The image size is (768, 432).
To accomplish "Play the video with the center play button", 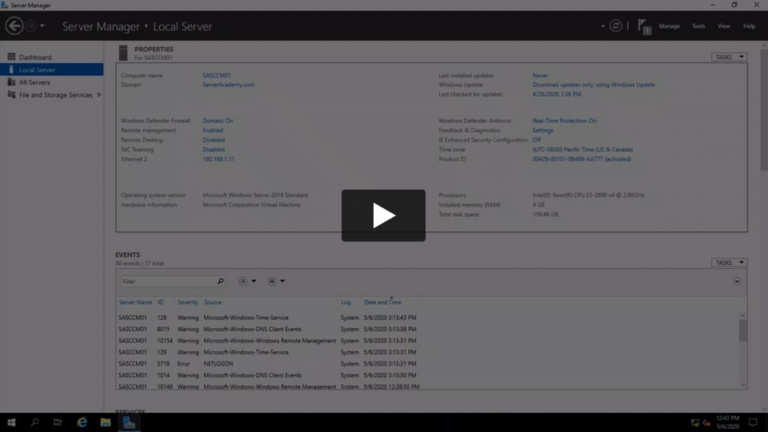I will tap(383, 215).
